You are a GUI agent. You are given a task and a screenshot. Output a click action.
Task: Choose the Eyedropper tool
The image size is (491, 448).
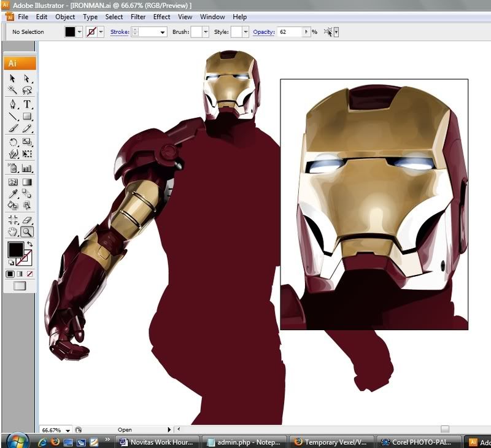12,194
